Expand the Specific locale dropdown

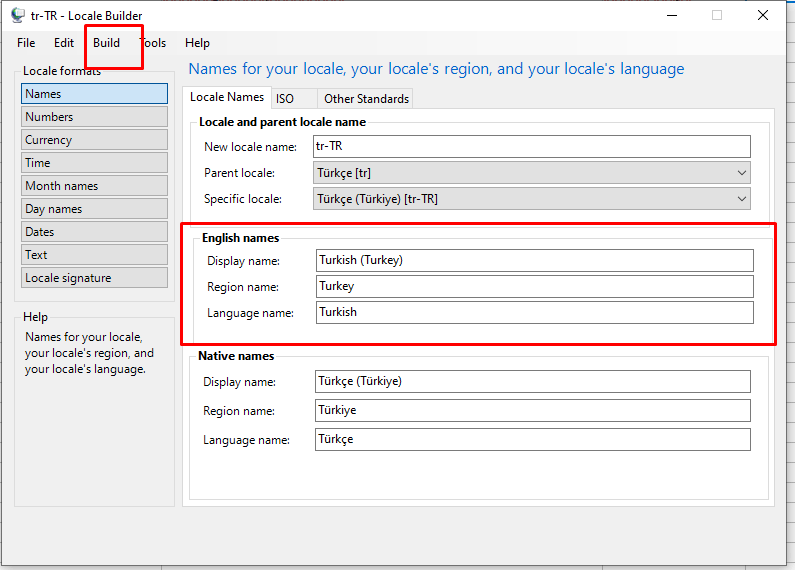(531, 199)
